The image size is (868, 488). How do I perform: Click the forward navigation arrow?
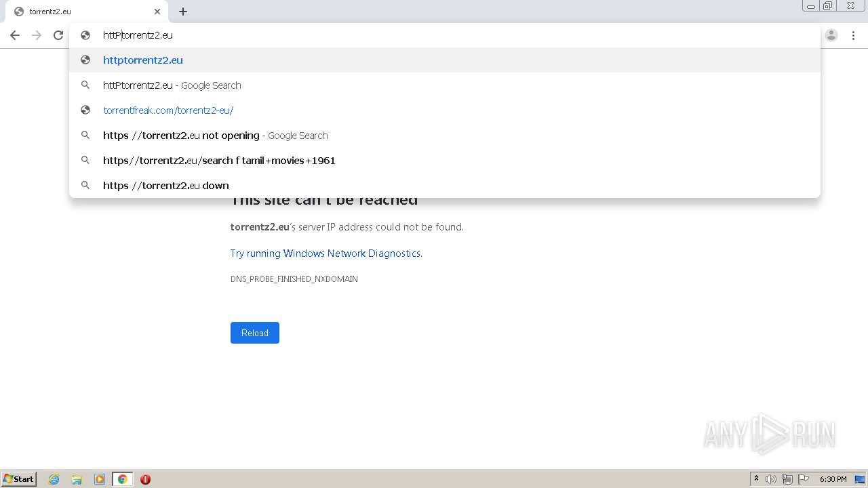37,35
